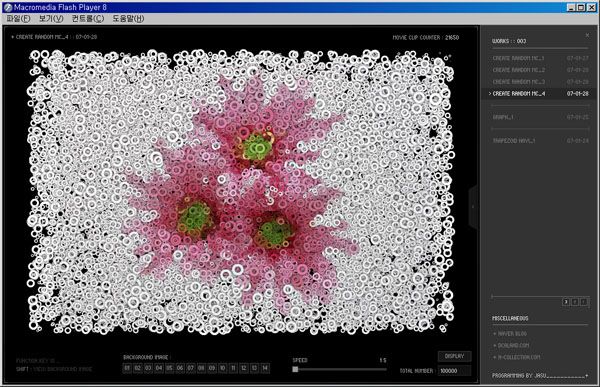This screenshot has height=387, width=600.
Task: Click the second works list page button
Action: (x=575, y=302)
